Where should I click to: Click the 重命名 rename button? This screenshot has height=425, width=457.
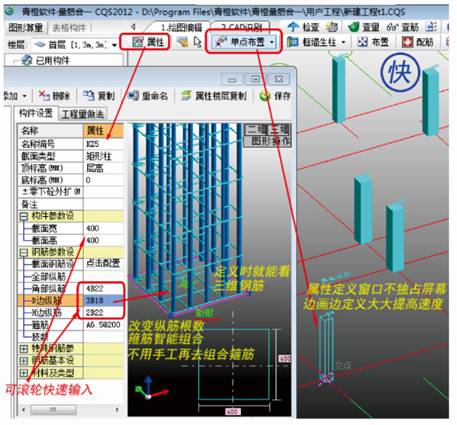coord(148,96)
